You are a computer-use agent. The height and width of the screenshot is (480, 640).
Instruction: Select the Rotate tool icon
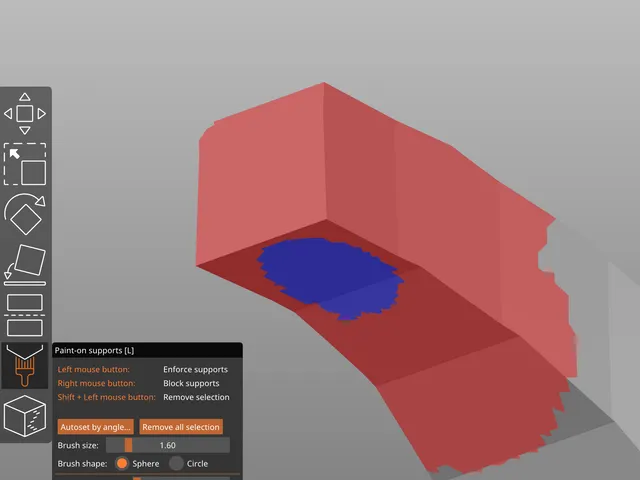point(24,214)
